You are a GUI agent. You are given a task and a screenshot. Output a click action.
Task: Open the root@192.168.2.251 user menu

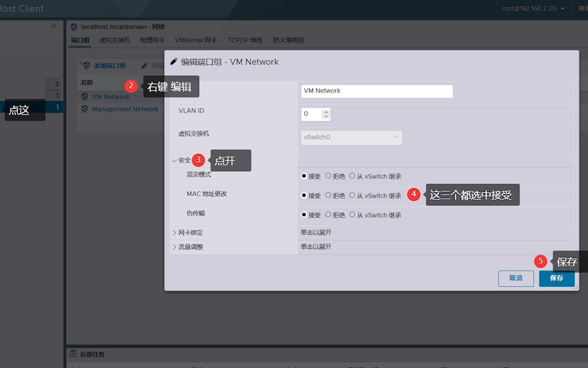point(533,9)
